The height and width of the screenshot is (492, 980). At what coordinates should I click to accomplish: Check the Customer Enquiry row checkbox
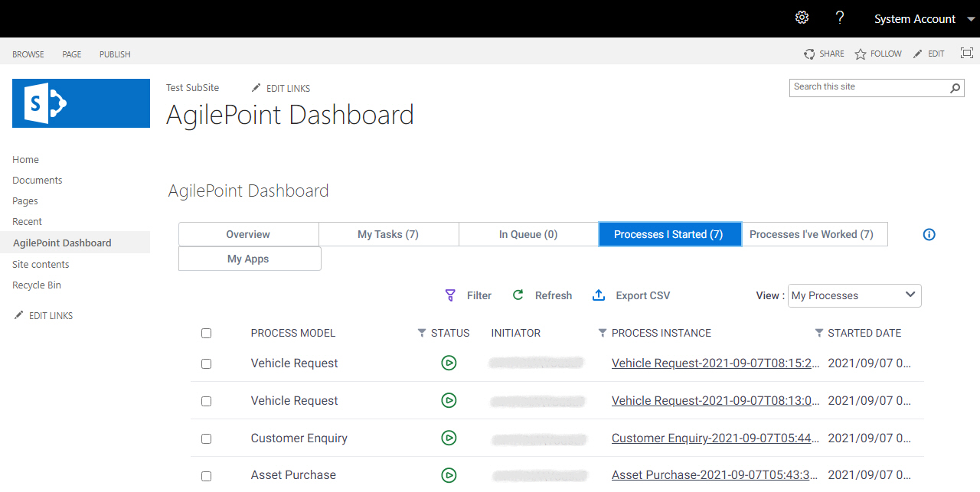click(206, 438)
